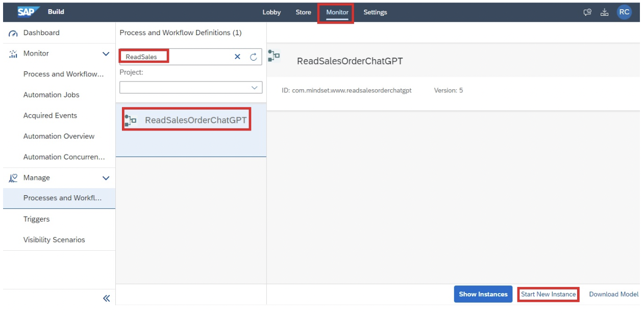Click the Build product name in header

point(56,12)
